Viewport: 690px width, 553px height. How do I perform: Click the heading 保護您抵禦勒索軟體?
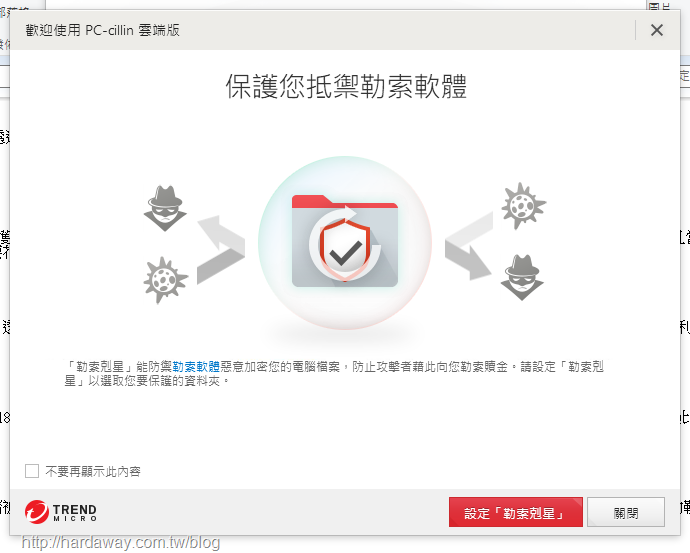[x=346, y=86]
